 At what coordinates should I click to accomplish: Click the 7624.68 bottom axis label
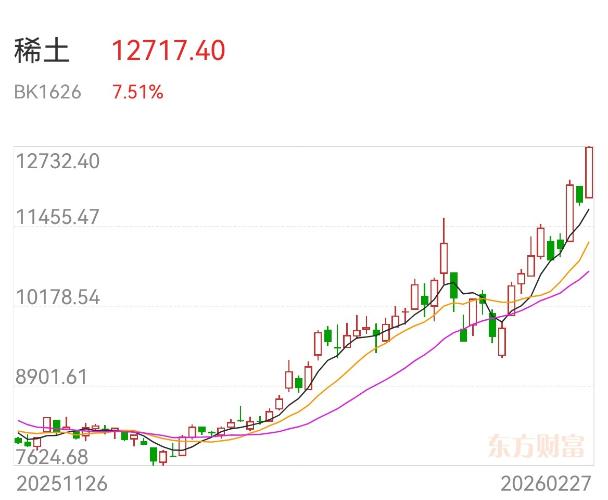52,457
